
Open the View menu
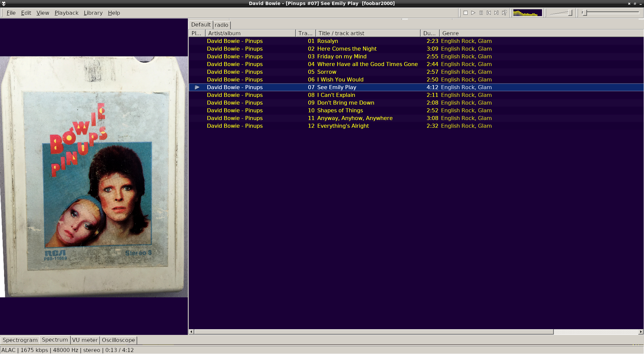coord(43,13)
